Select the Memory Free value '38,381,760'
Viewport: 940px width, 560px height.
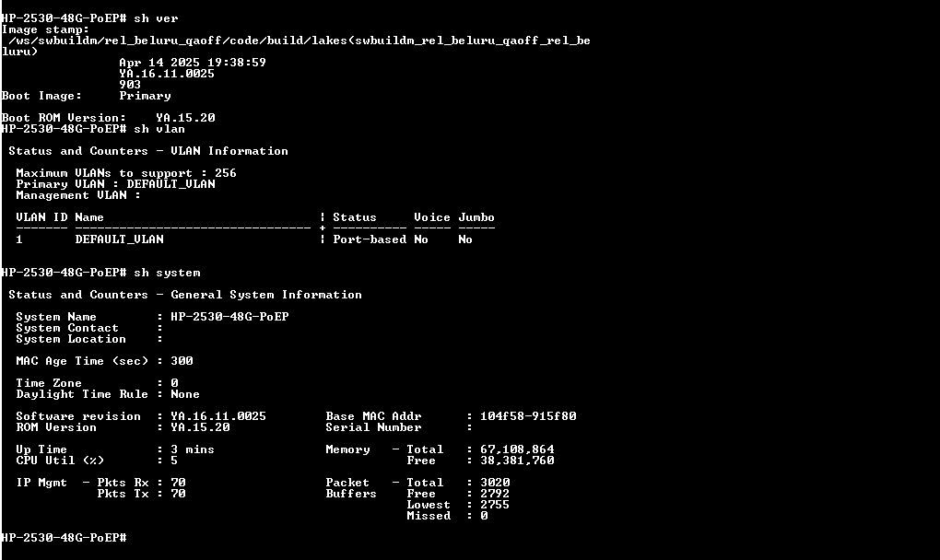[517, 461]
